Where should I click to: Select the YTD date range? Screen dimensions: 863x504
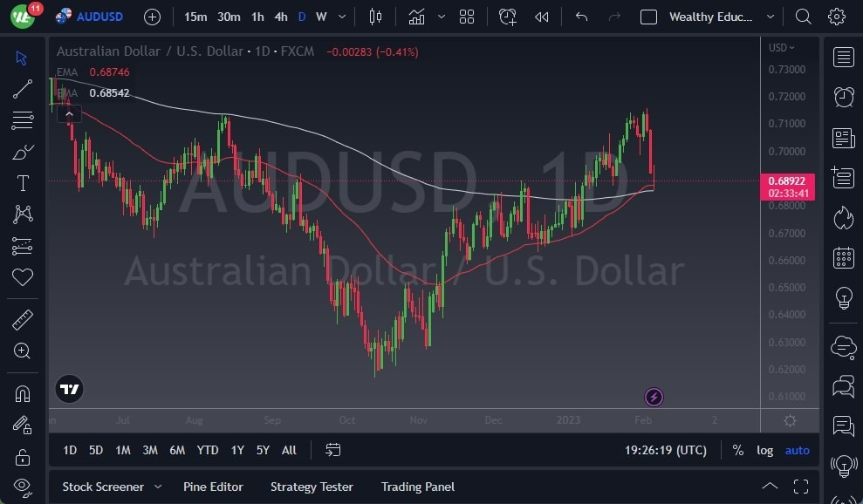(207, 450)
